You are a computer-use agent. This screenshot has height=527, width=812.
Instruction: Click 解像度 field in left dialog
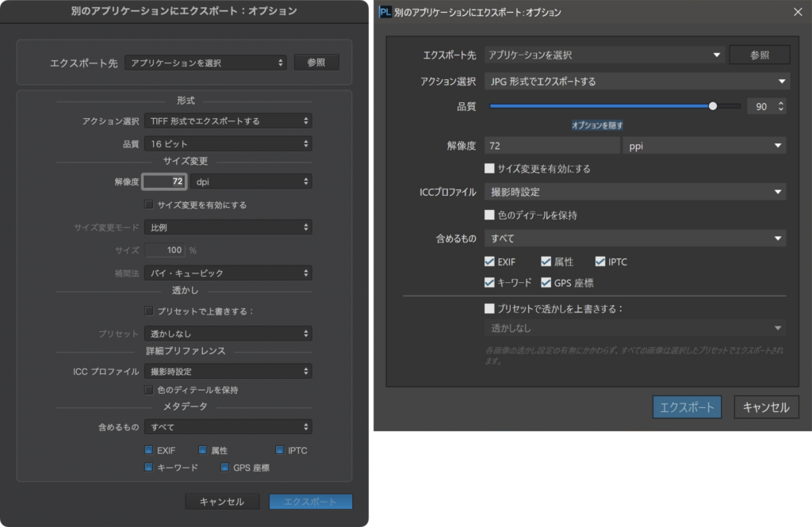[x=165, y=181]
